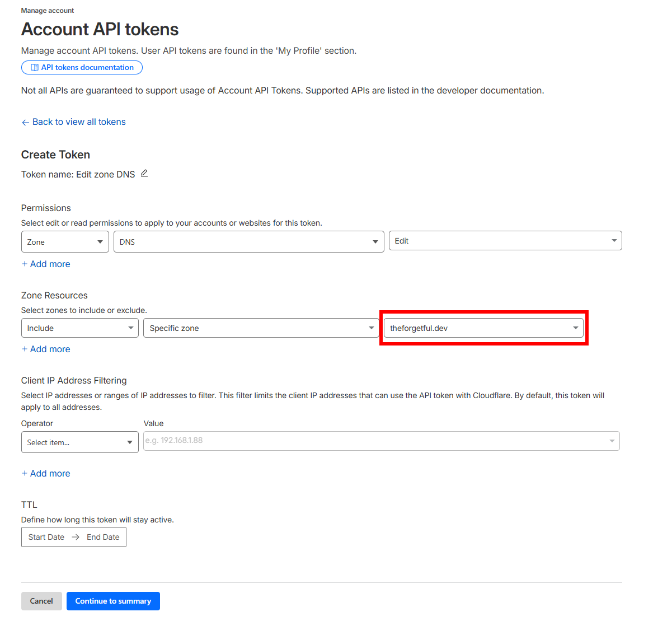
Task: Open the API tokens documentation link
Action: pos(82,67)
